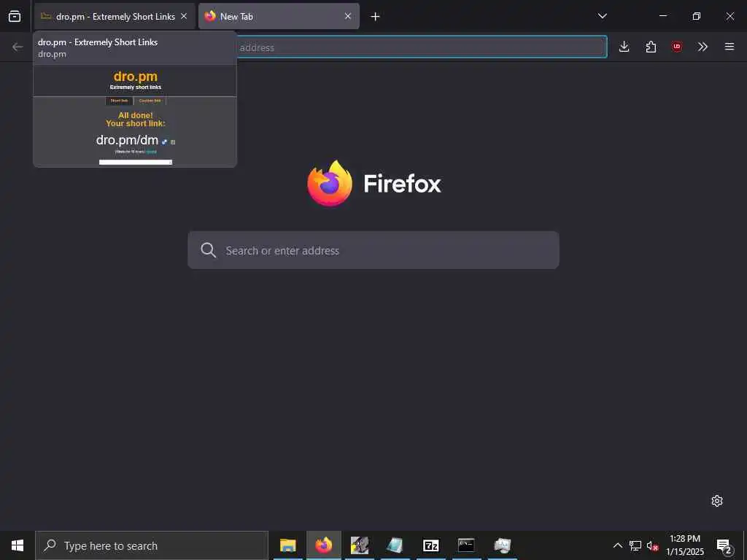Click the homepage Search or enter address box
This screenshot has height=560, width=747.
tap(373, 251)
